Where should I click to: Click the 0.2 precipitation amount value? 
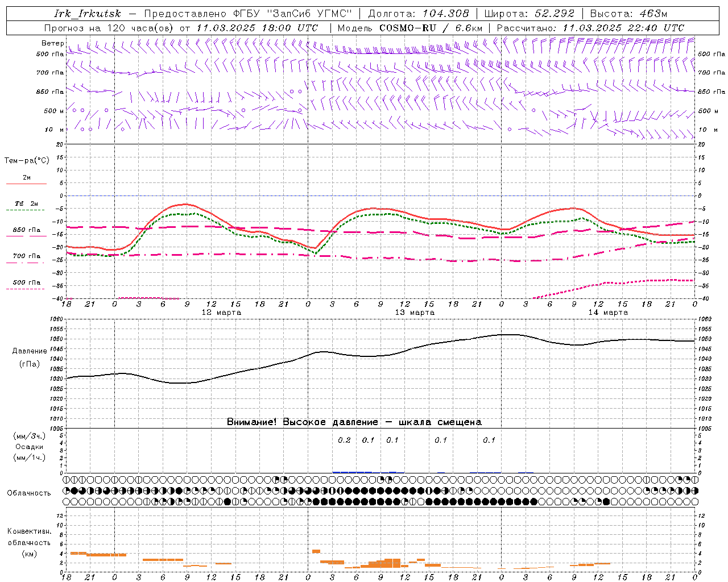click(344, 440)
